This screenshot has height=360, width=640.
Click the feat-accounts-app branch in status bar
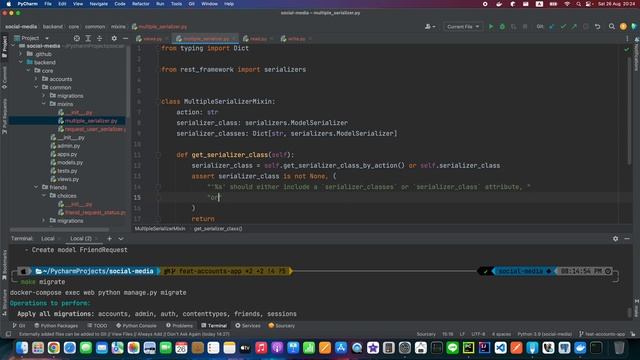602,334
